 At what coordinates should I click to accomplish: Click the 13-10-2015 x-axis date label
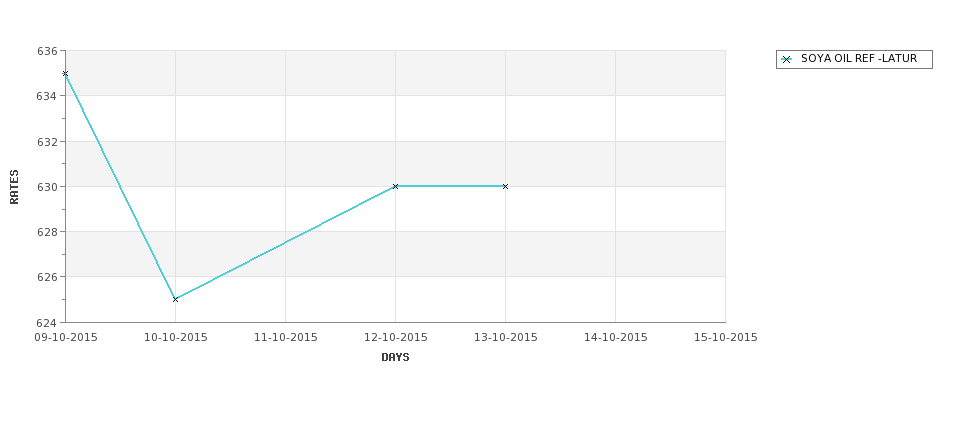tap(506, 337)
